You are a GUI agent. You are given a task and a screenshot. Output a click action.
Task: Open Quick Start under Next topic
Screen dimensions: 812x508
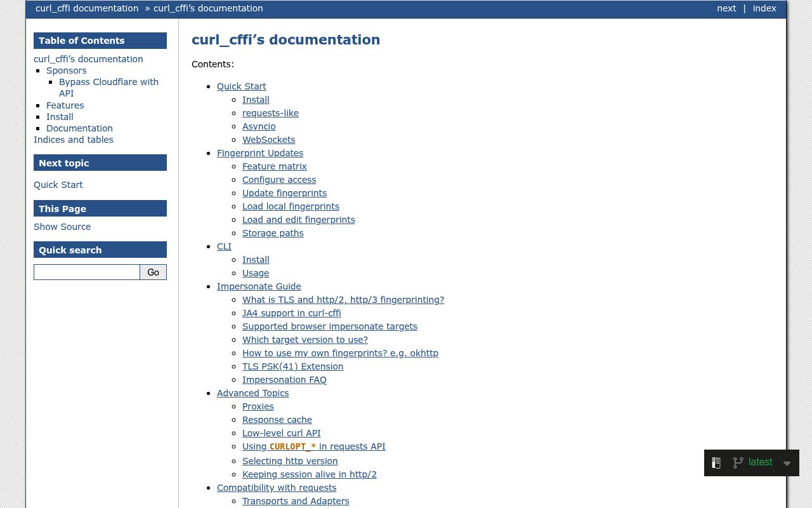[x=58, y=185]
